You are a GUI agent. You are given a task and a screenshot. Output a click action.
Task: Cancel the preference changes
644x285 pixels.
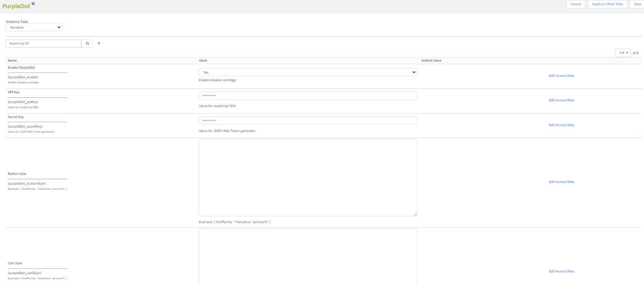click(x=576, y=4)
